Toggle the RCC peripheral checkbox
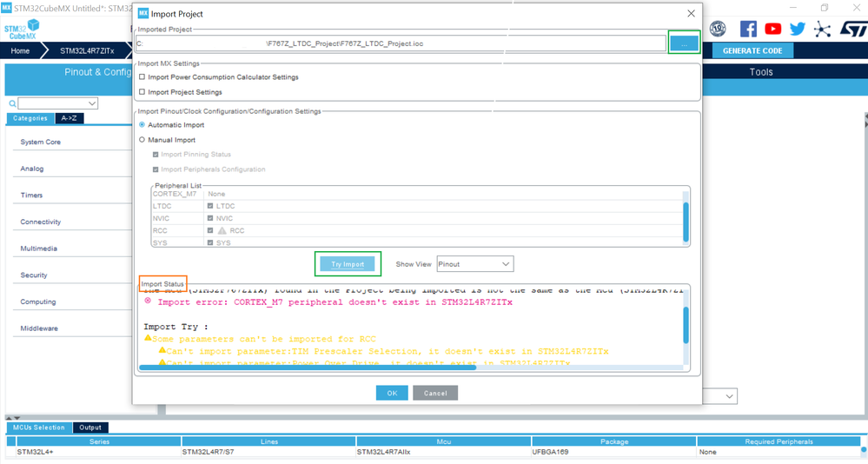Viewport: 868px width, 464px height. click(x=210, y=230)
